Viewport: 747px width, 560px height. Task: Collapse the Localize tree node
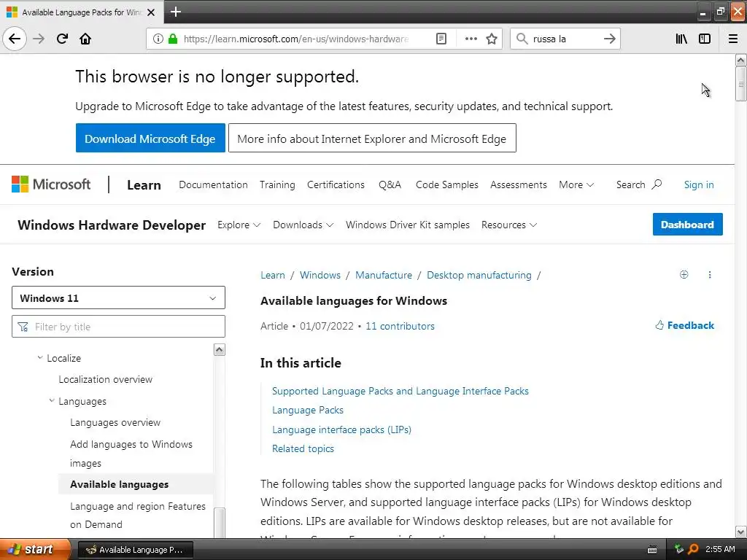[40, 357]
